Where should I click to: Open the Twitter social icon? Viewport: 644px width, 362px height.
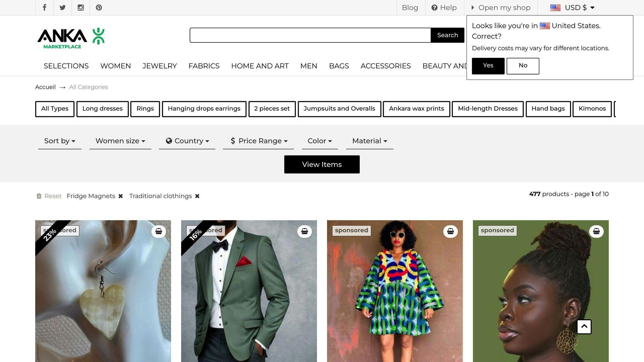click(63, 8)
